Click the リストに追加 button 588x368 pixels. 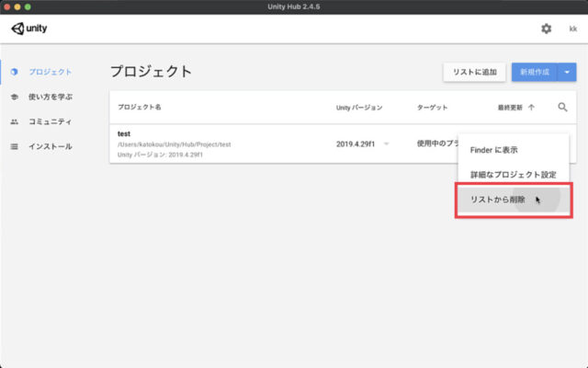tap(474, 72)
